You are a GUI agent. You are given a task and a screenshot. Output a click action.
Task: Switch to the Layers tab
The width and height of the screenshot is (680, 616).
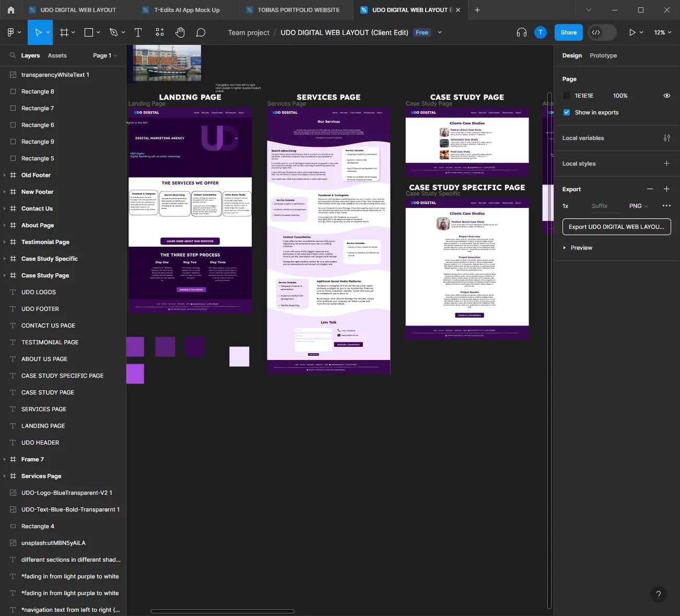(x=30, y=55)
